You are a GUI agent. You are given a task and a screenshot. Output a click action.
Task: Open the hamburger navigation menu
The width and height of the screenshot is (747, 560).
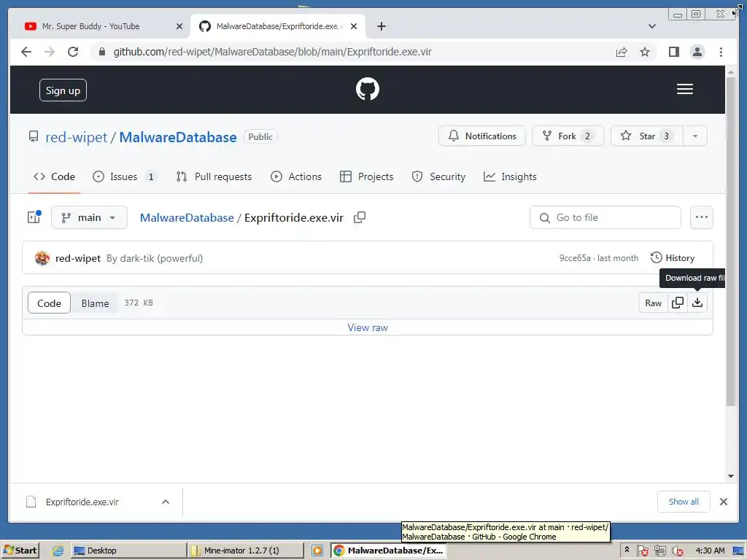pos(684,89)
